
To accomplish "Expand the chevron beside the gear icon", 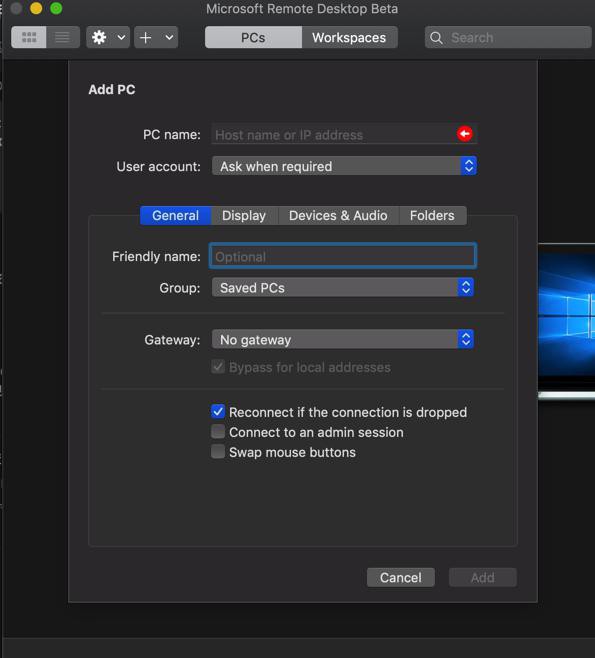I will pos(121,37).
